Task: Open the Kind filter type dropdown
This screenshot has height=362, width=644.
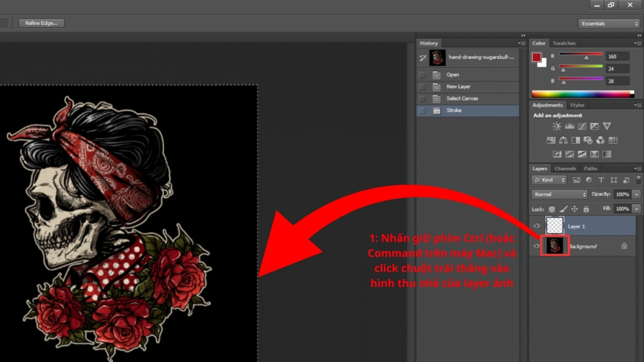Action: tap(550, 180)
